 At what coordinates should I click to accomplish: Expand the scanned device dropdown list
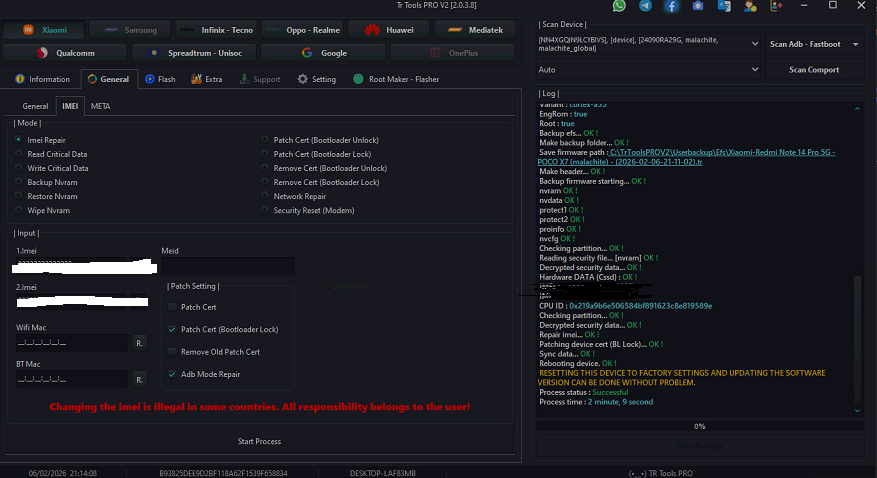[x=755, y=44]
